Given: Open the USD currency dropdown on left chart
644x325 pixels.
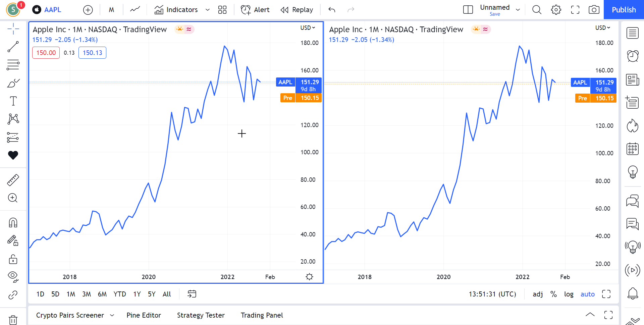Looking at the screenshot, I should (307, 28).
